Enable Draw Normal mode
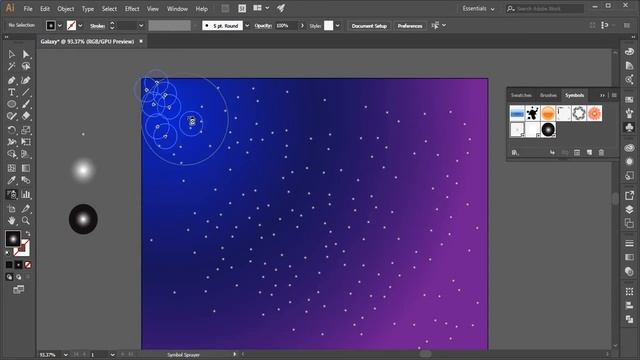 tap(9, 277)
